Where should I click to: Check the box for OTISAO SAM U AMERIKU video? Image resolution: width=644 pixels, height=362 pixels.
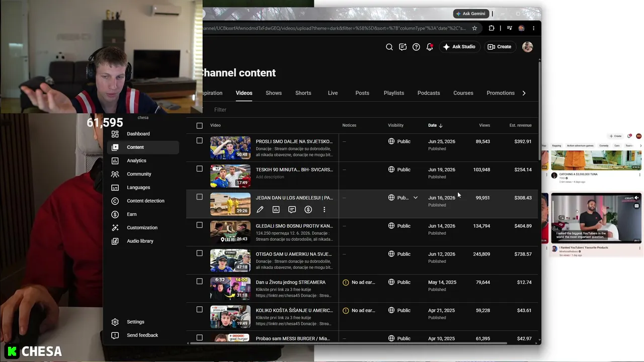pos(200,253)
